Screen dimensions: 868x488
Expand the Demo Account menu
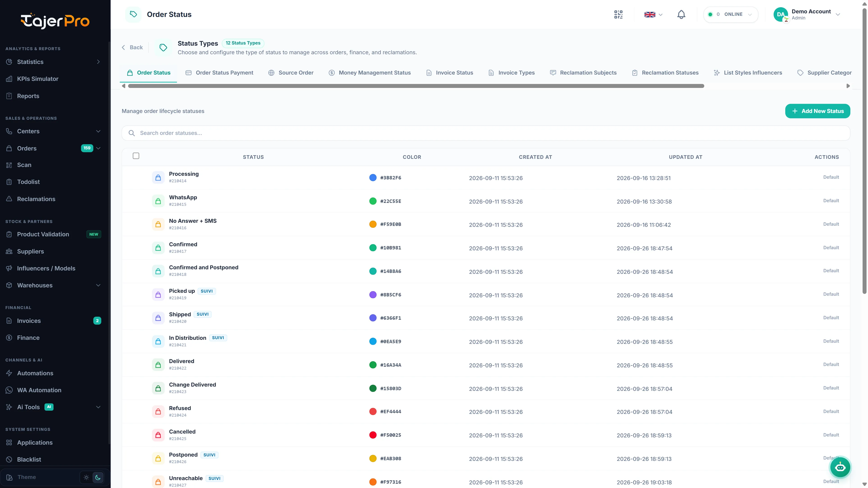(x=807, y=14)
